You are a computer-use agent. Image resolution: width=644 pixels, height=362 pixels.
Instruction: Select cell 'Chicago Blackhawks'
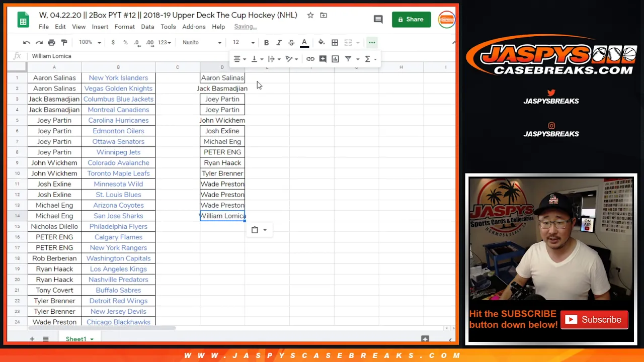tap(118, 322)
